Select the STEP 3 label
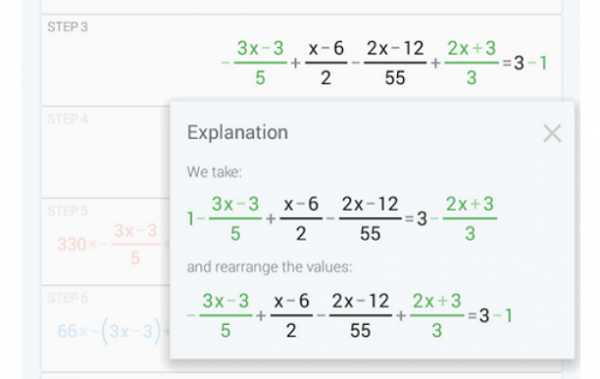600x379 pixels. click(68, 27)
